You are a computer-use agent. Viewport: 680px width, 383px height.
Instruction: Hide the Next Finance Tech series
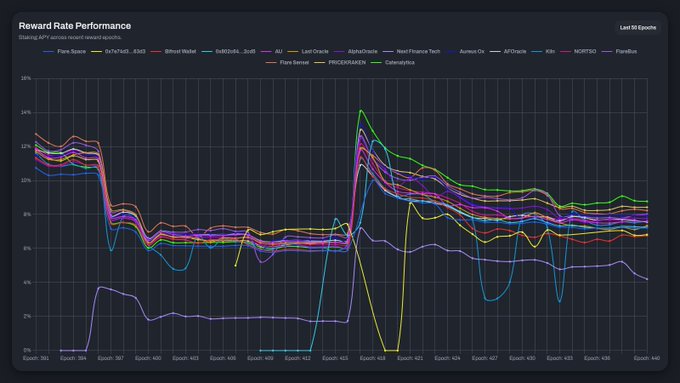(x=412, y=51)
